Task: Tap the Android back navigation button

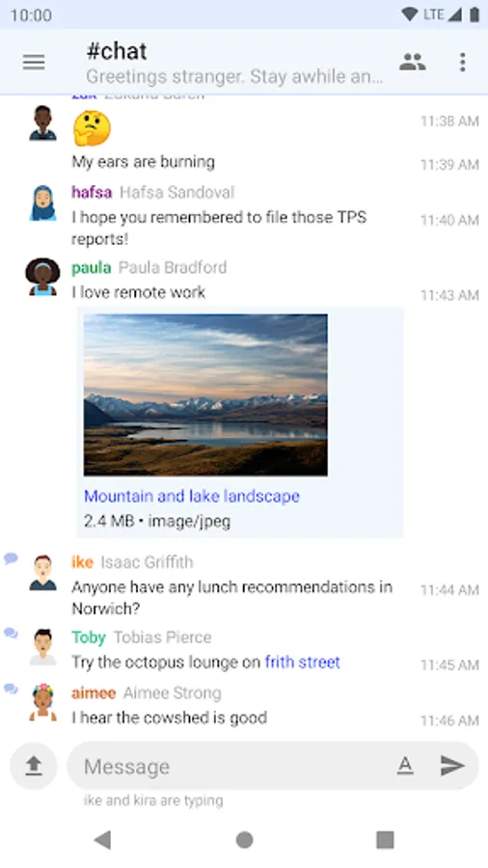Action: 103,840
